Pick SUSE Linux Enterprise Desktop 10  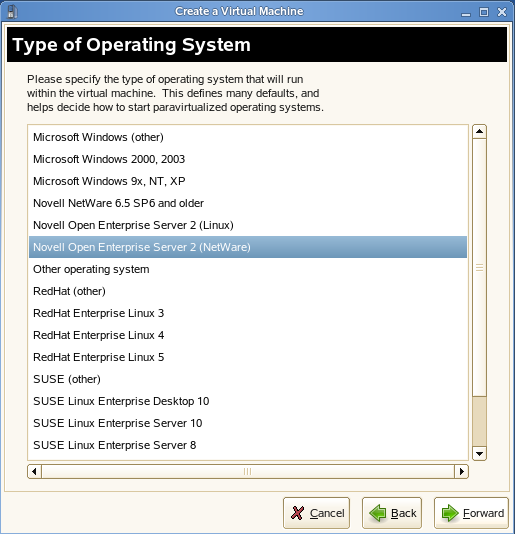coord(248,401)
